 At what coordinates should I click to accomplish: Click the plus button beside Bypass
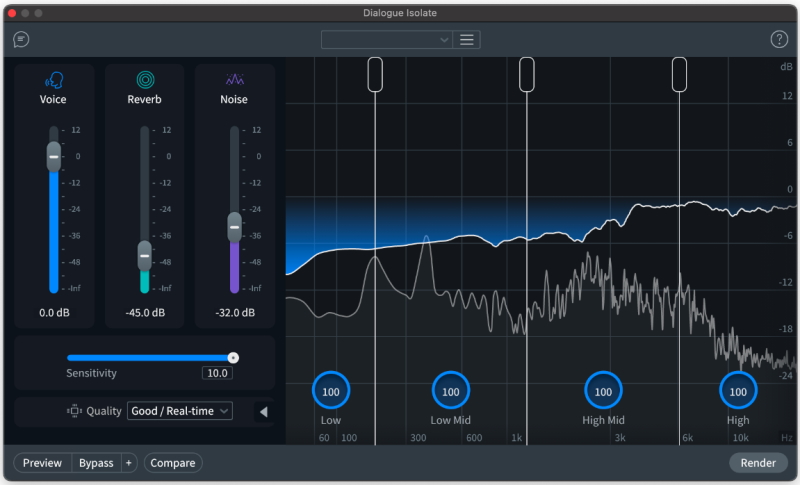pos(129,463)
